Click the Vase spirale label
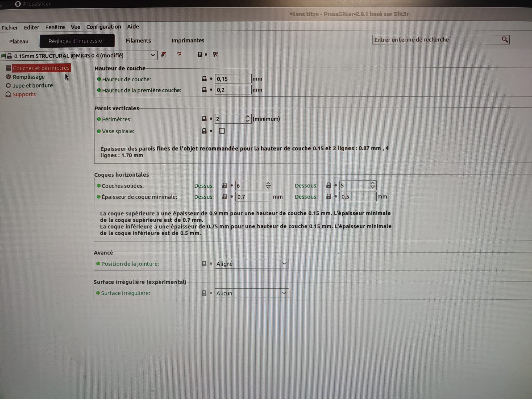This screenshot has height=399, width=532. [x=118, y=131]
